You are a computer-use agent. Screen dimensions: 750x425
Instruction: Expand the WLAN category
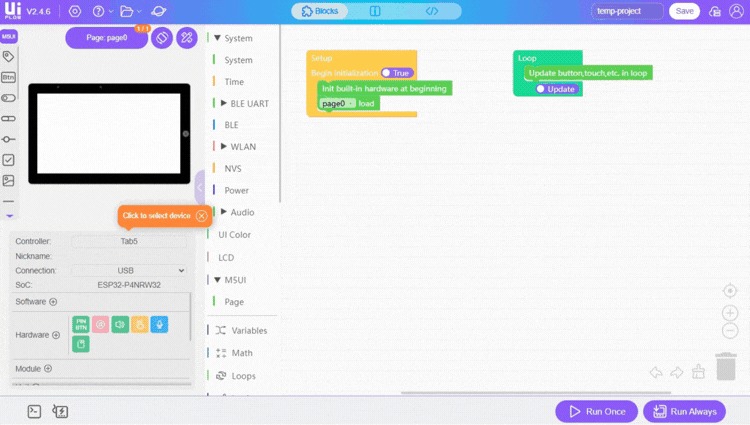click(x=223, y=146)
